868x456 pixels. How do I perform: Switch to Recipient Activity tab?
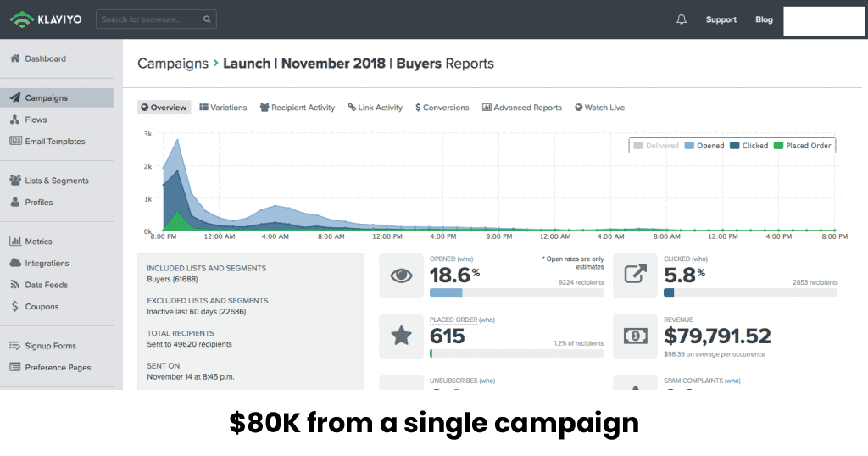(298, 108)
